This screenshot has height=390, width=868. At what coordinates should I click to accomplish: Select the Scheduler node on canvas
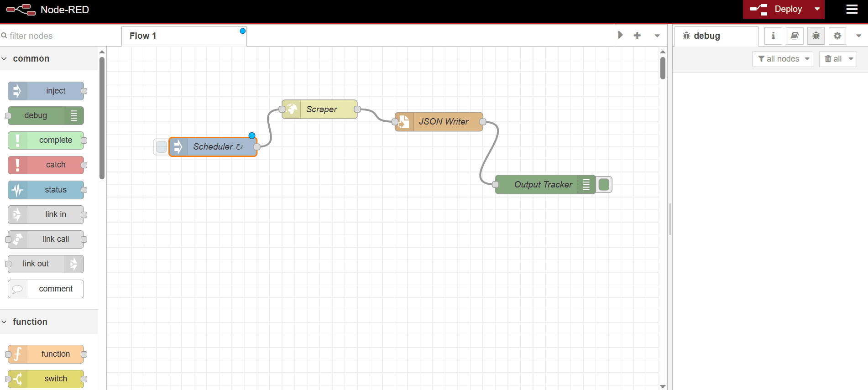pyautogui.click(x=213, y=147)
